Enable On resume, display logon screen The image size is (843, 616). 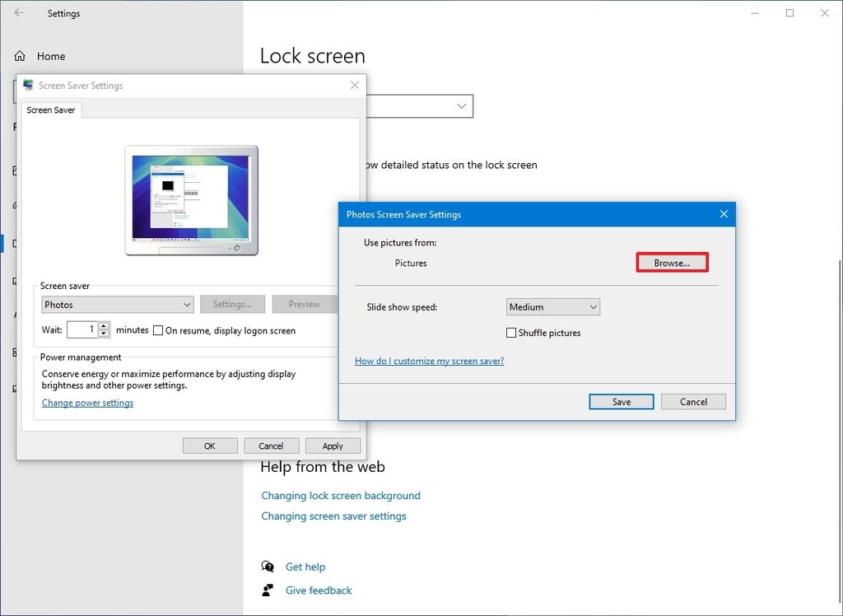(157, 330)
